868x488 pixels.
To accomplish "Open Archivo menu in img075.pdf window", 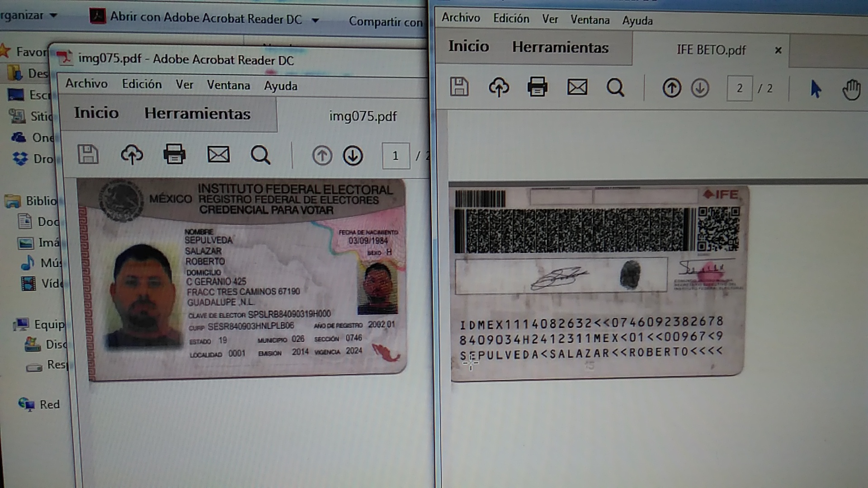I will pyautogui.click(x=86, y=84).
